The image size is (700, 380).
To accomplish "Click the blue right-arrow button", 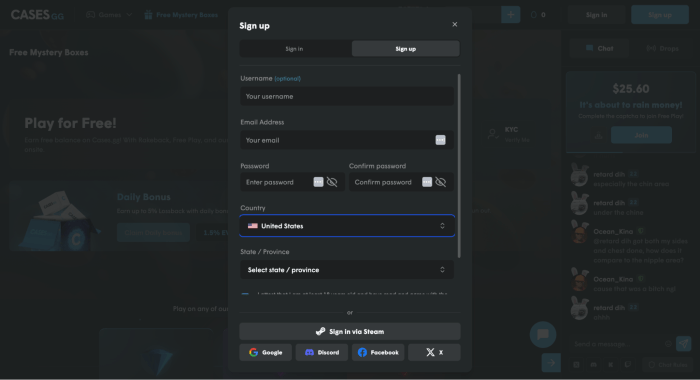I will [551, 363].
